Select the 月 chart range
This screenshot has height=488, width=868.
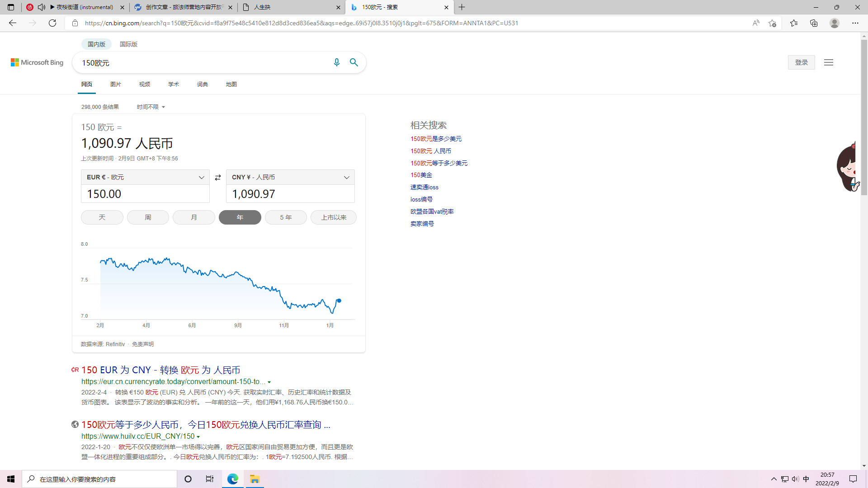194,217
